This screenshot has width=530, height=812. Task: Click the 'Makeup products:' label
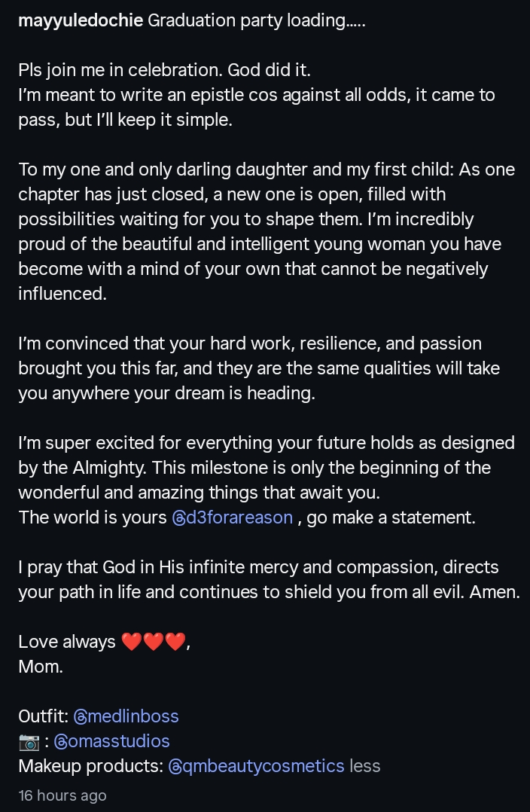[x=90, y=766]
